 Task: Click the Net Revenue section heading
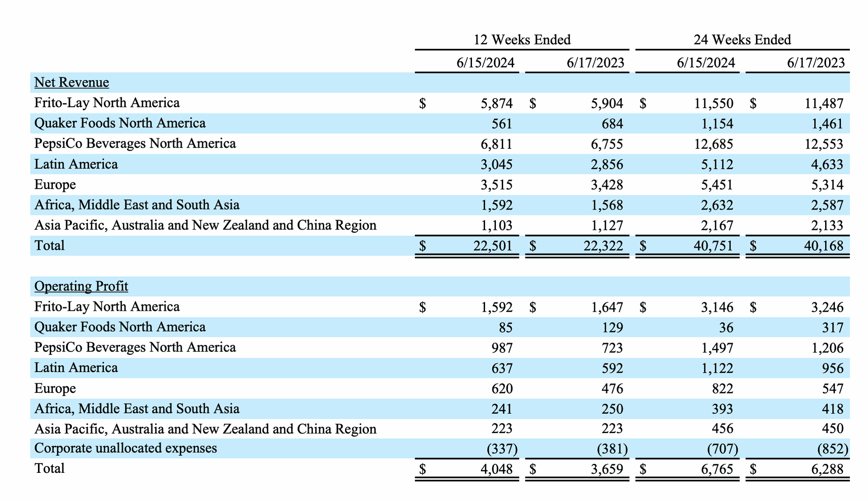(x=71, y=82)
